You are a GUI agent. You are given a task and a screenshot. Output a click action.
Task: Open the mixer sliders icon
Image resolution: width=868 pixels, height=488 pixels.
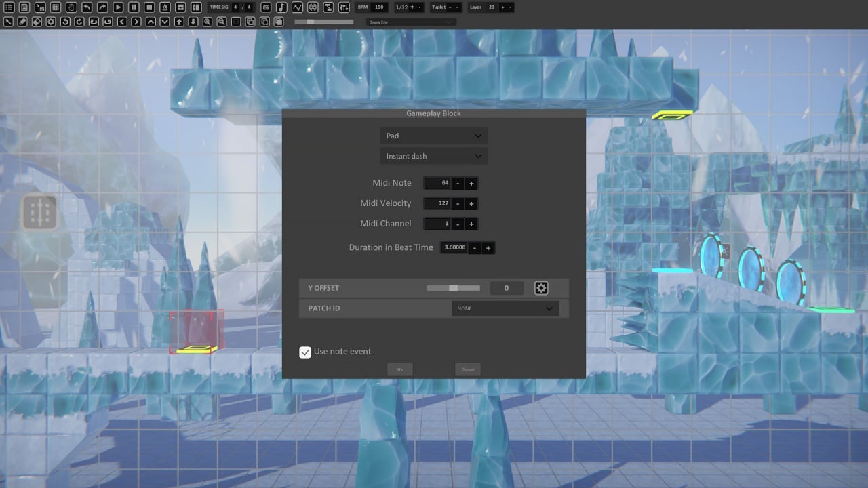tap(344, 7)
